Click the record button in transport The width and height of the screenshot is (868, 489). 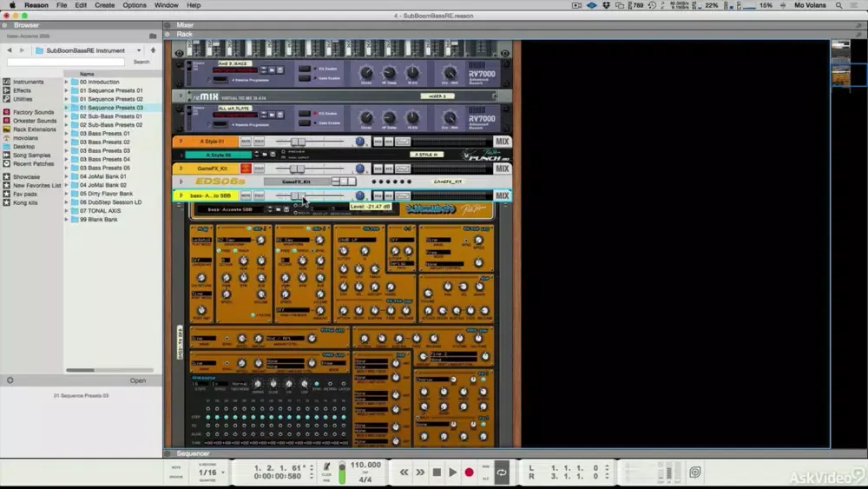tap(469, 472)
